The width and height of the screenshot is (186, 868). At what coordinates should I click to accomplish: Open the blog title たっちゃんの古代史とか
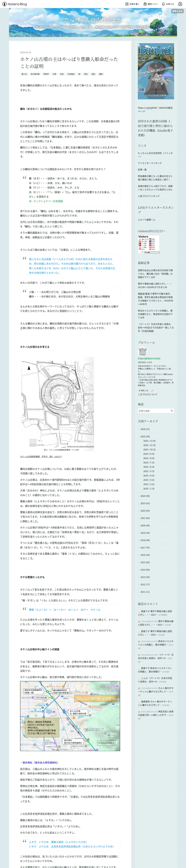(93, 20)
